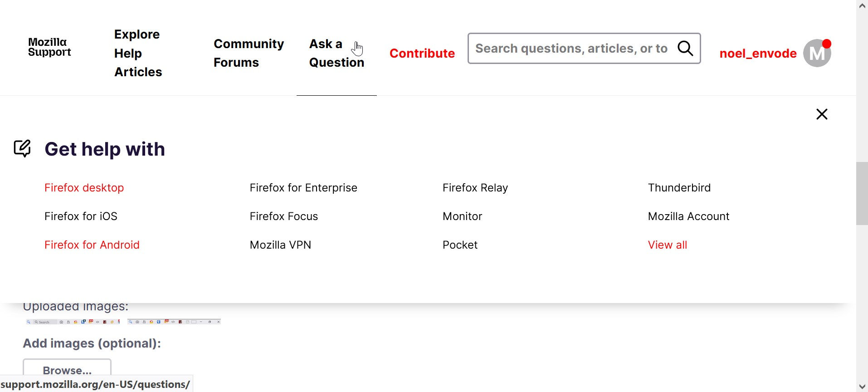
Task: Click the search magnifier icon
Action: (685, 48)
